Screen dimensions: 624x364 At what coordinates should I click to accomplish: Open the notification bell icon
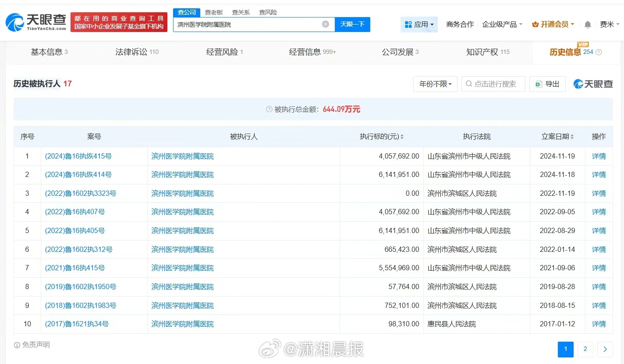[x=588, y=25]
